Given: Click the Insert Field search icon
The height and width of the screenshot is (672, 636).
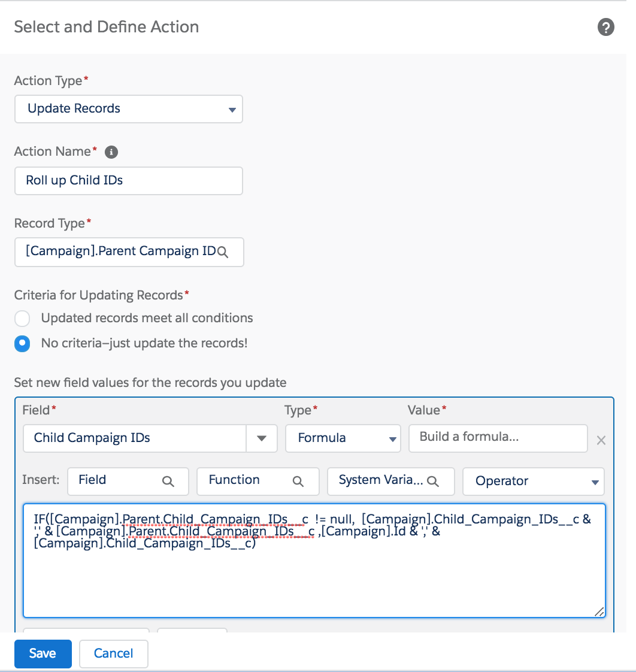Looking at the screenshot, I should [168, 482].
